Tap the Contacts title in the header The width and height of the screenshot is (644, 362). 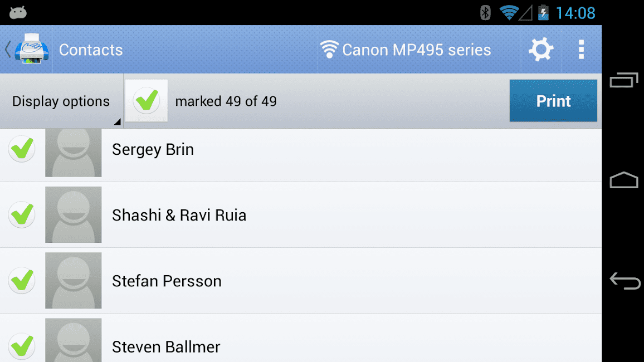[91, 50]
